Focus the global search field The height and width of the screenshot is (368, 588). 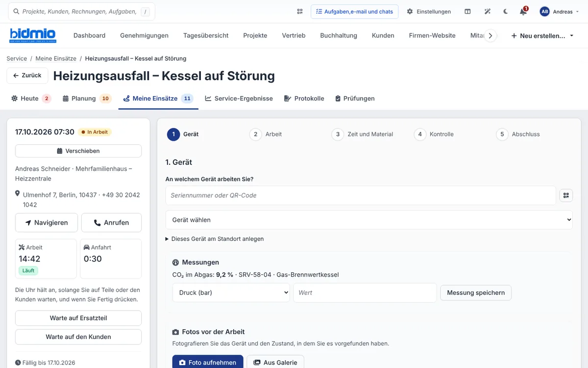pos(81,11)
